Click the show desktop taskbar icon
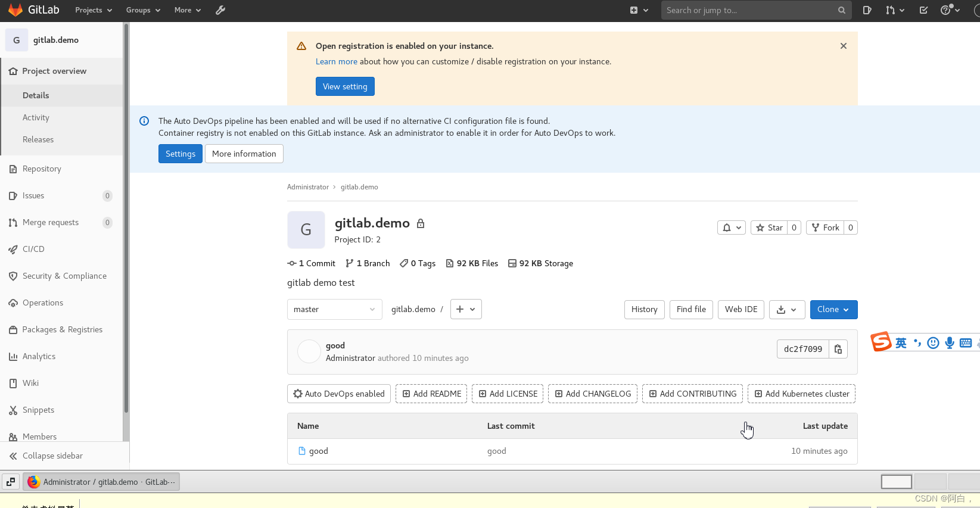This screenshot has height=508, width=980. point(11,482)
